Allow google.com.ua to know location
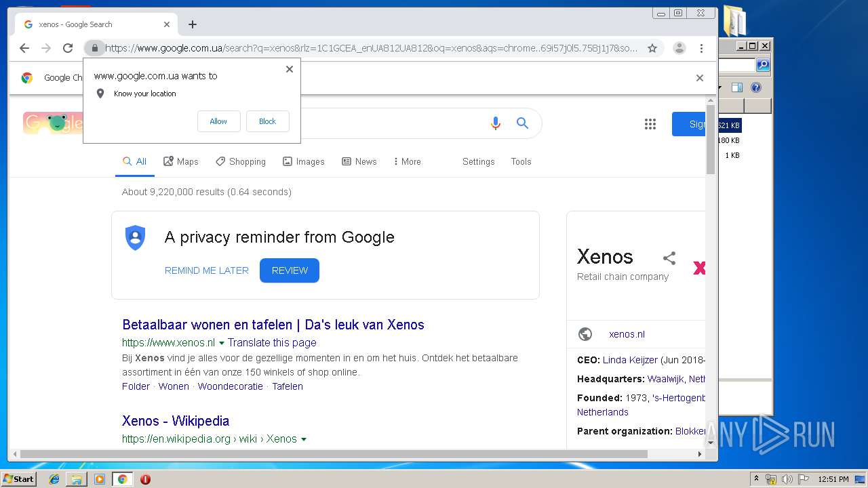This screenshot has width=868, height=488. tap(218, 121)
